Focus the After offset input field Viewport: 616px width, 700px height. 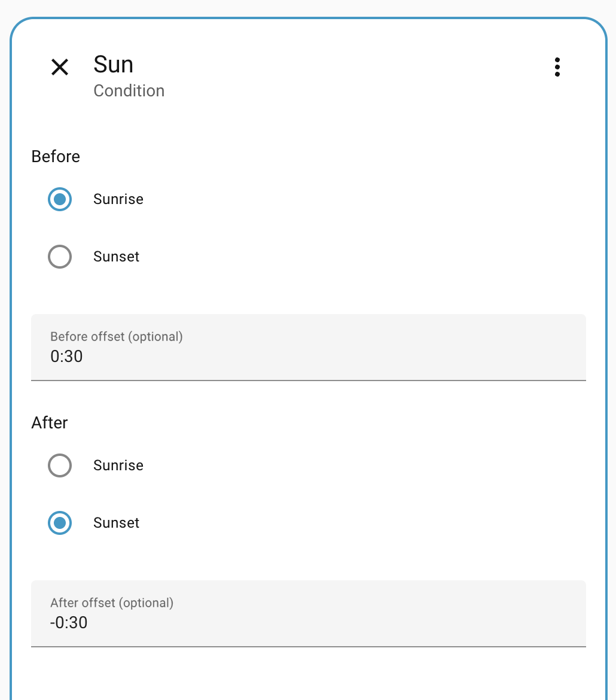(x=308, y=613)
